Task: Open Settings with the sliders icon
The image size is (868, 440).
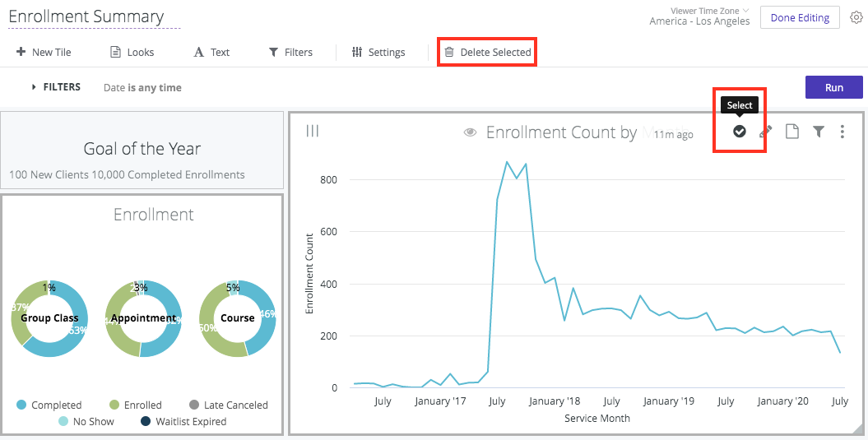Action: [378, 53]
